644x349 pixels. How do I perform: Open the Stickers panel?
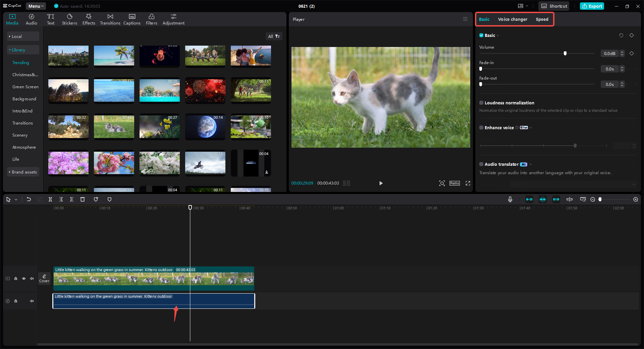tap(69, 19)
